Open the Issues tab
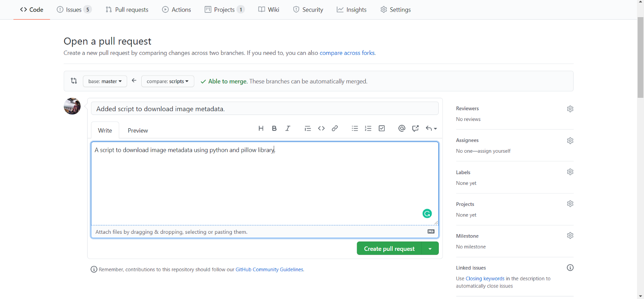This screenshot has height=299, width=644. coord(74,9)
